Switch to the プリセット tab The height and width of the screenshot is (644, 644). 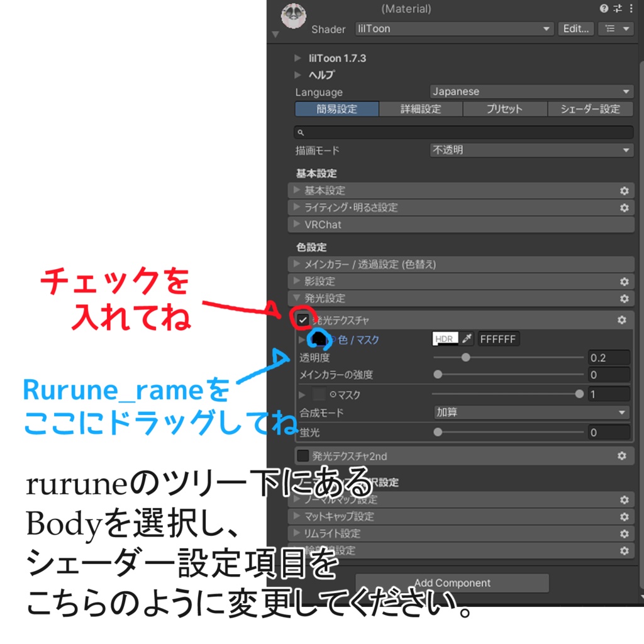(x=504, y=109)
